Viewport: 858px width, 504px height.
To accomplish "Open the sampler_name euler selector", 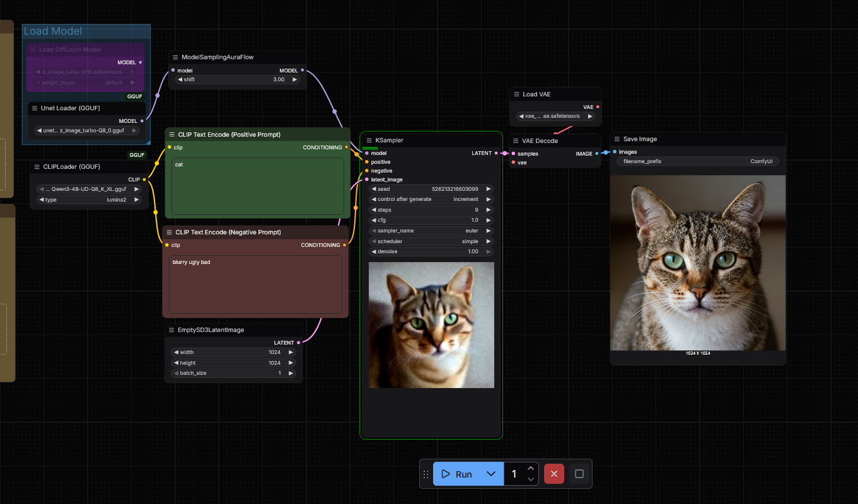I will point(431,231).
